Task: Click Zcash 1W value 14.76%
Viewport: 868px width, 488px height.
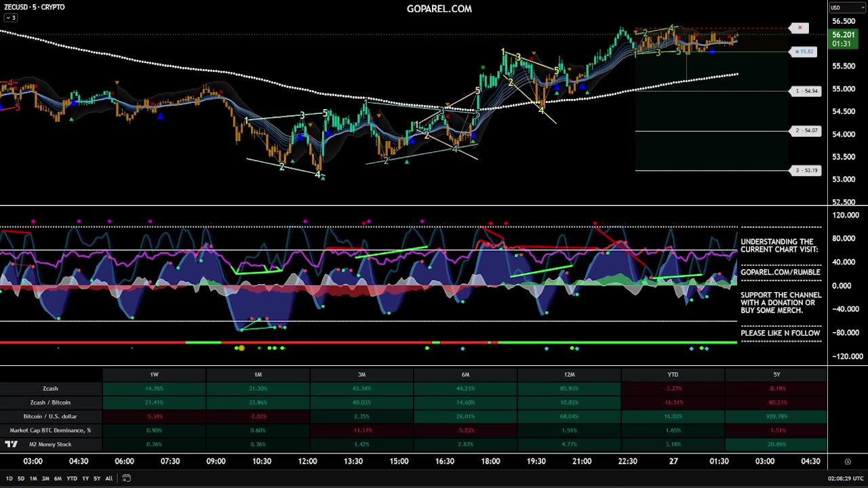Action: click(x=155, y=388)
